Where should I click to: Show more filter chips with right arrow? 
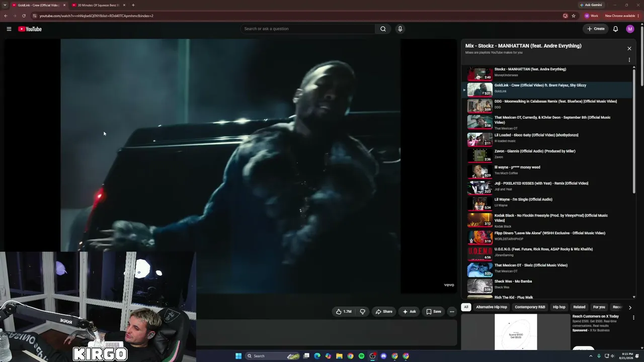pyautogui.click(x=630, y=307)
